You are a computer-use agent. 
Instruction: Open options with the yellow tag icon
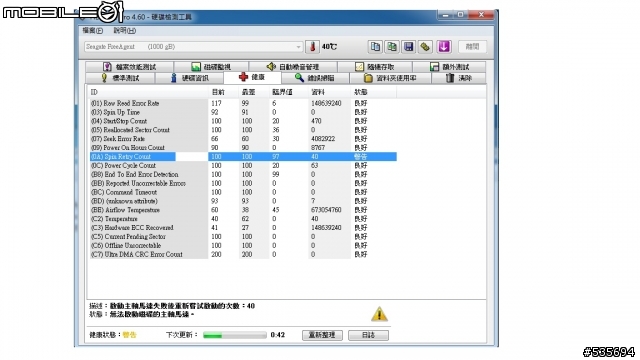click(425, 47)
